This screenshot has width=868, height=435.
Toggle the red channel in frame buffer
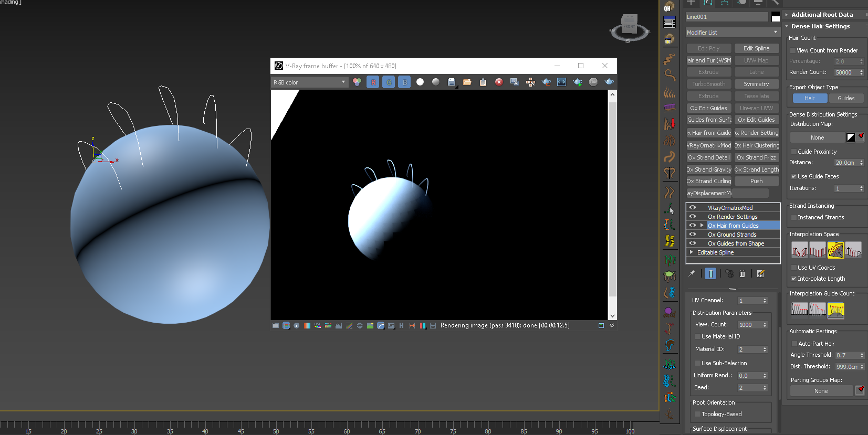point(373,82)
